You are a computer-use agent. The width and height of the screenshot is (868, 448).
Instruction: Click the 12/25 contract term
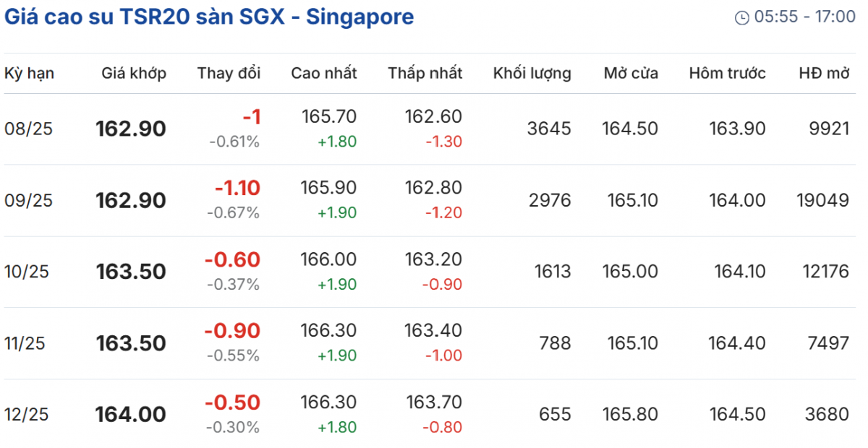[27, 415]
